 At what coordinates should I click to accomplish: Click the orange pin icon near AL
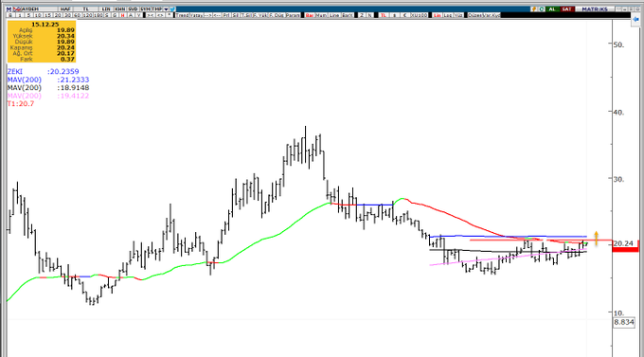point(534,9)
